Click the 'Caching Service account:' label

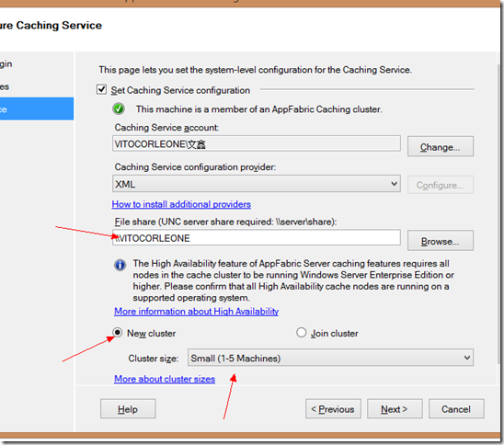(166, 128)
